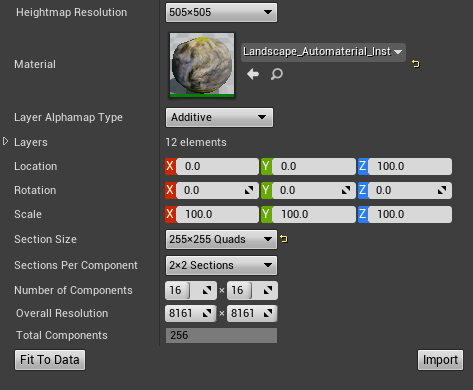Click the Fit To Data button
The width and height of the screenshot is (473, 390).
pos(50,360)
